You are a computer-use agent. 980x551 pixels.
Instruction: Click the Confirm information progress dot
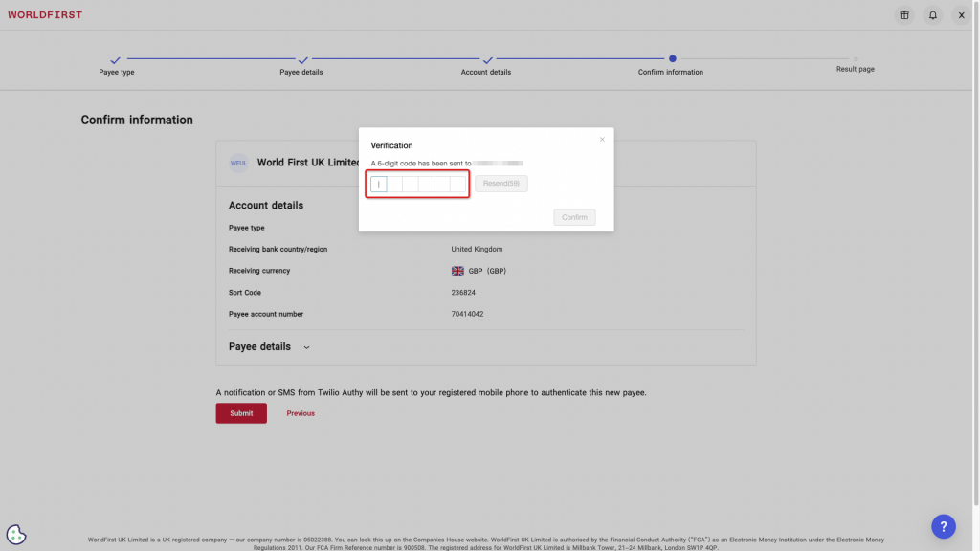pyautogui.click(x=671, y=57)
